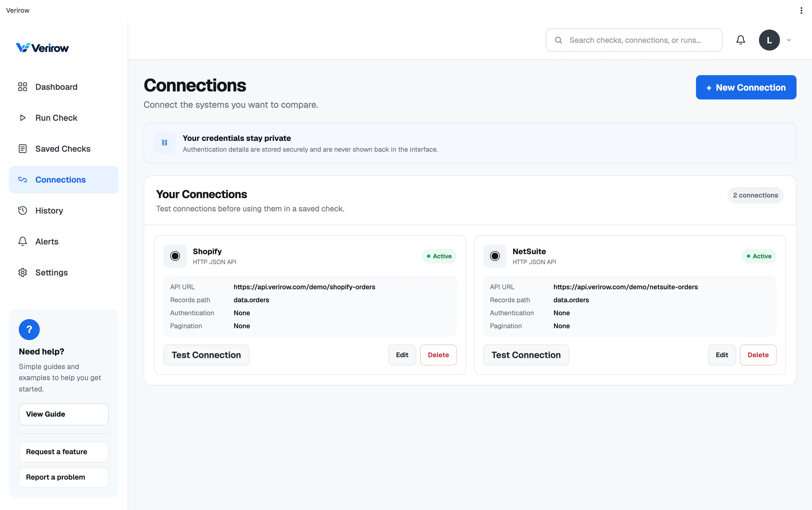
Task: Edit the NetSuite connection
Action: [722, 355]
